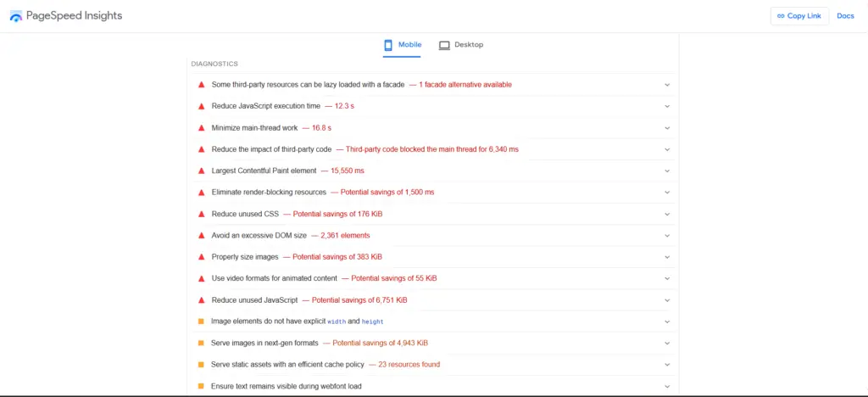This screenshot has width=868, height=397.
Task: Click '2,361 elements' value text
Action: tap(345, 235)
